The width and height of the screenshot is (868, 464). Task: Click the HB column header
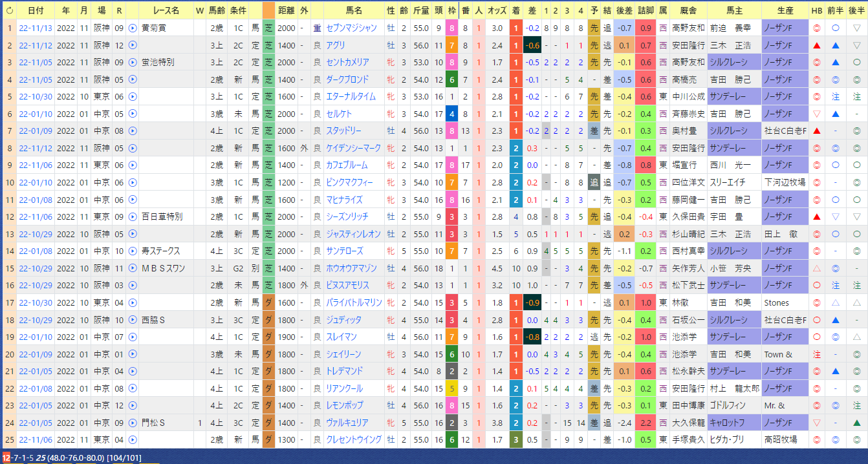tap(817, 11)
